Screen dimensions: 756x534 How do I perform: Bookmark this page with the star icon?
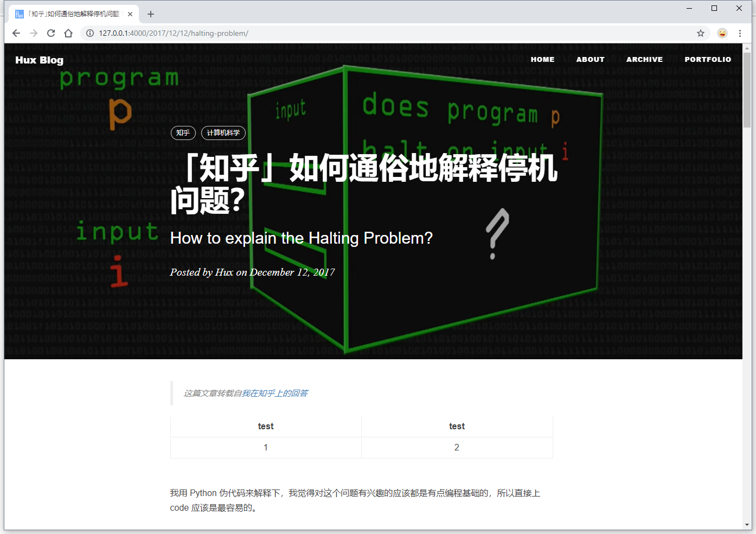700,33
